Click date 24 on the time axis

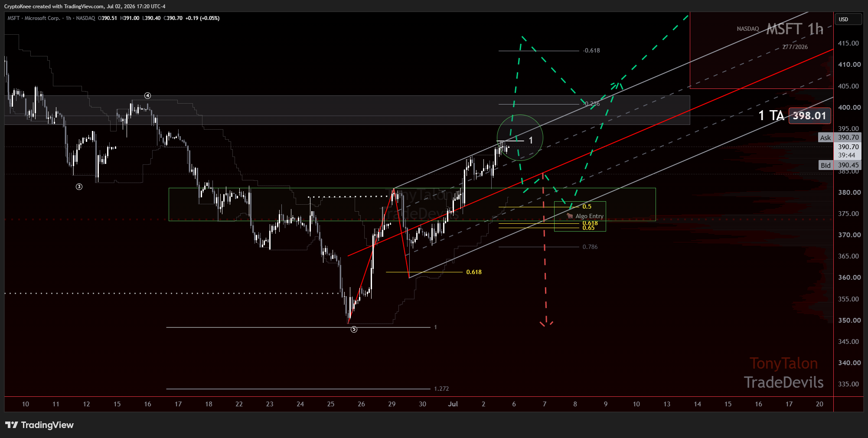pyautogui.click(x=300, y=404)
